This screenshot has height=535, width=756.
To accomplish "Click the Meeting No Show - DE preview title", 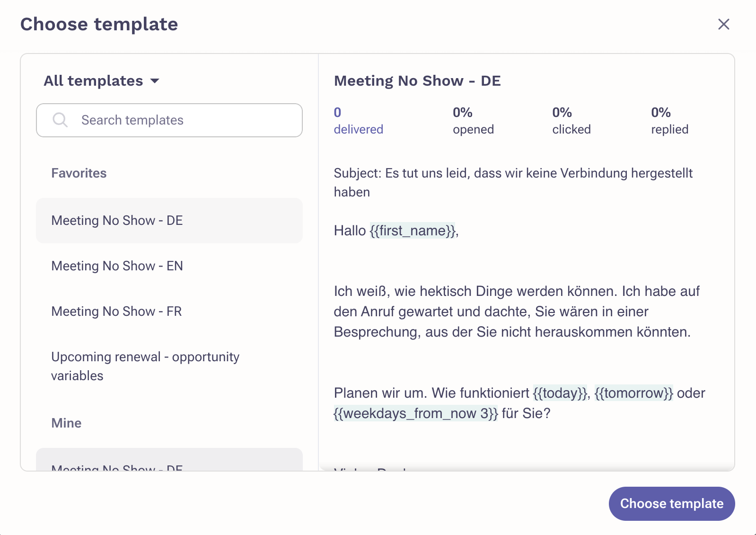I will point(417,81).
